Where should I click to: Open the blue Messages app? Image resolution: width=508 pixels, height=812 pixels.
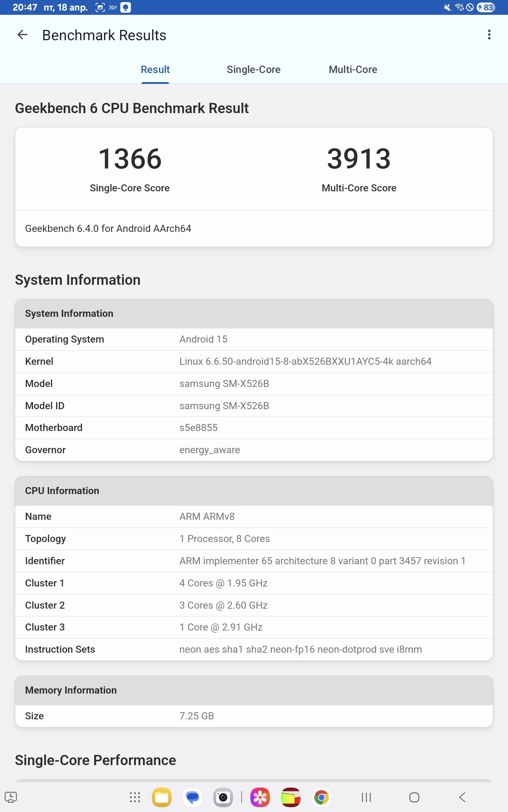193,797
